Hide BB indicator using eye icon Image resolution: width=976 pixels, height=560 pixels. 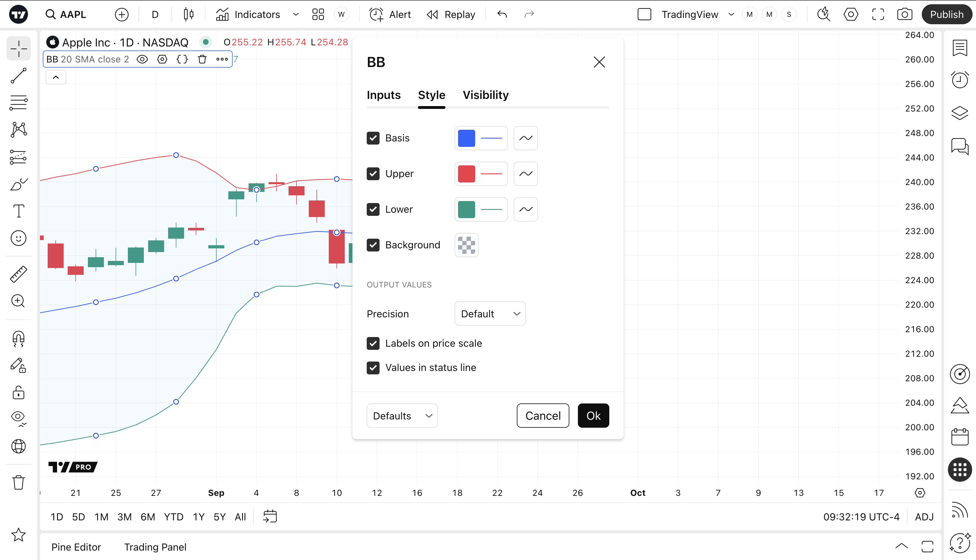pyautogui.click(x=142, y=59)
